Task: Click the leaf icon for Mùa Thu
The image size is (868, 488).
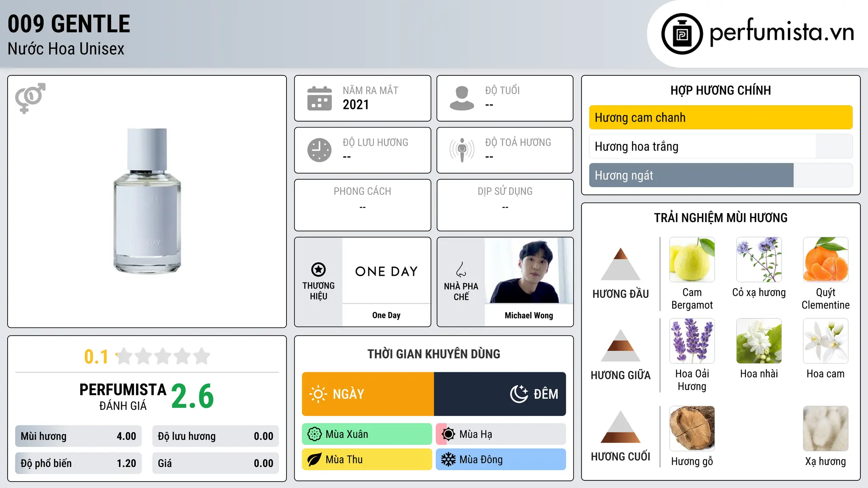Action: [x=314, y=460]
